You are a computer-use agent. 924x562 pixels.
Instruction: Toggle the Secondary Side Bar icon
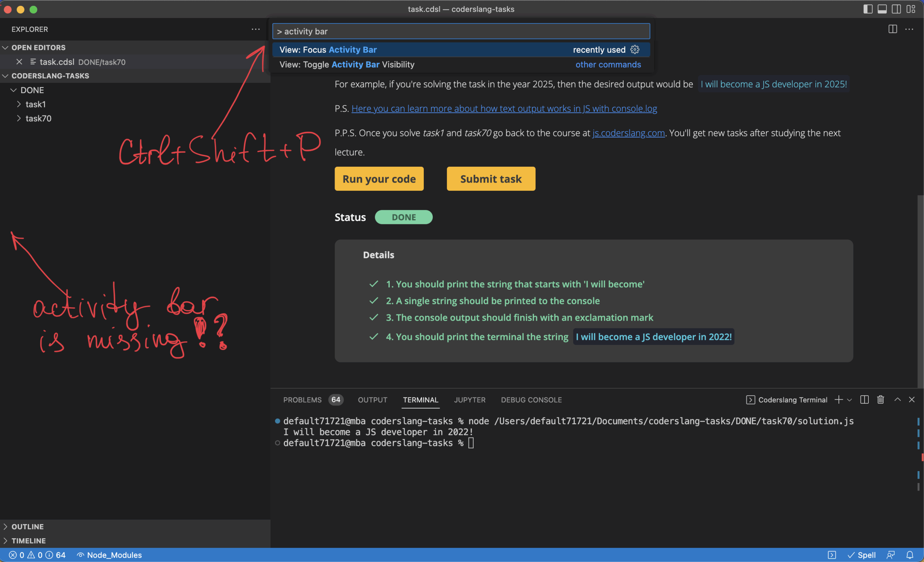(x=896, y=9)
